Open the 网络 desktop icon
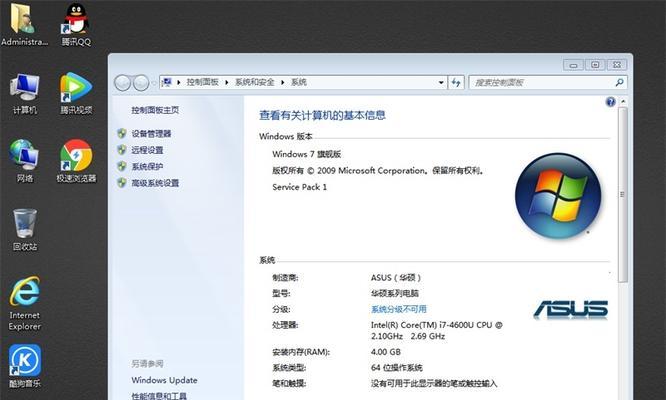666x400 pixels. (24, 161)
